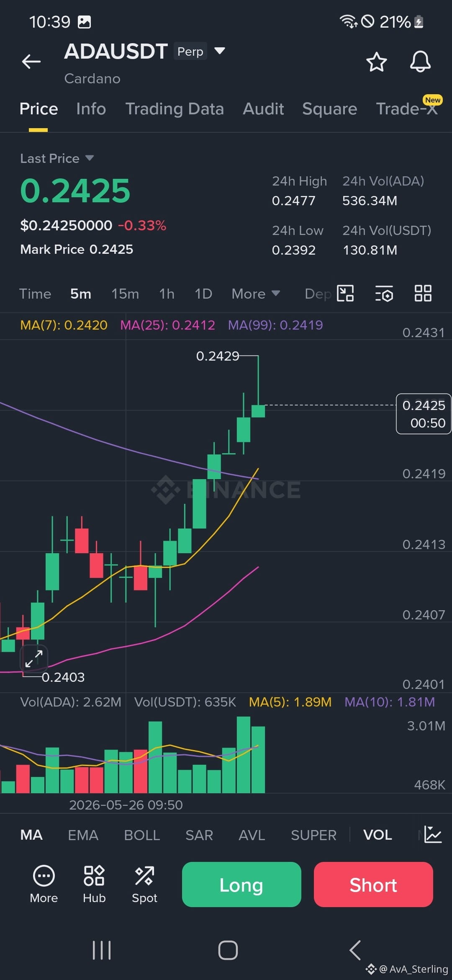The image size is (452, 980).
Task: Open price alert bell icon
Action: click(x=420, y=62)
